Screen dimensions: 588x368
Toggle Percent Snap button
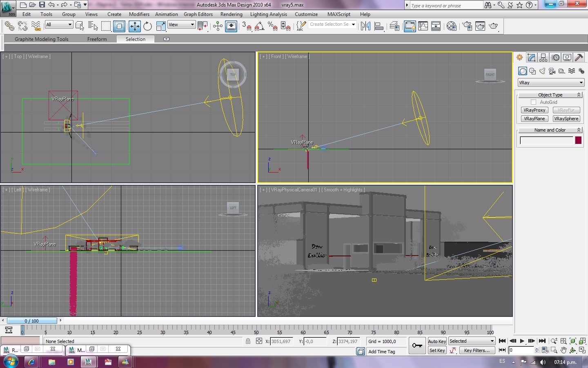[273, 26]
